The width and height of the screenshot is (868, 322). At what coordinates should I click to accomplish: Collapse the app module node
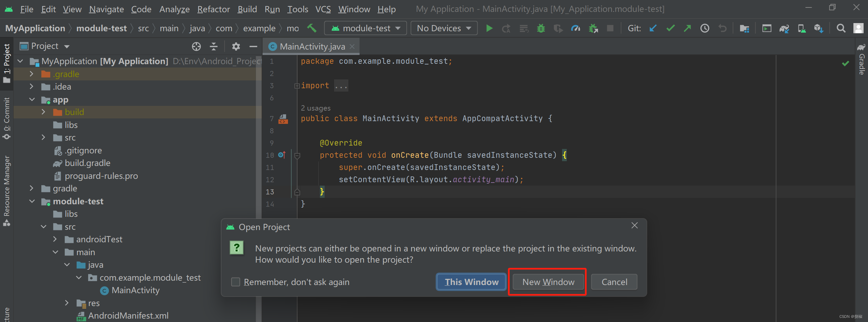32,99
